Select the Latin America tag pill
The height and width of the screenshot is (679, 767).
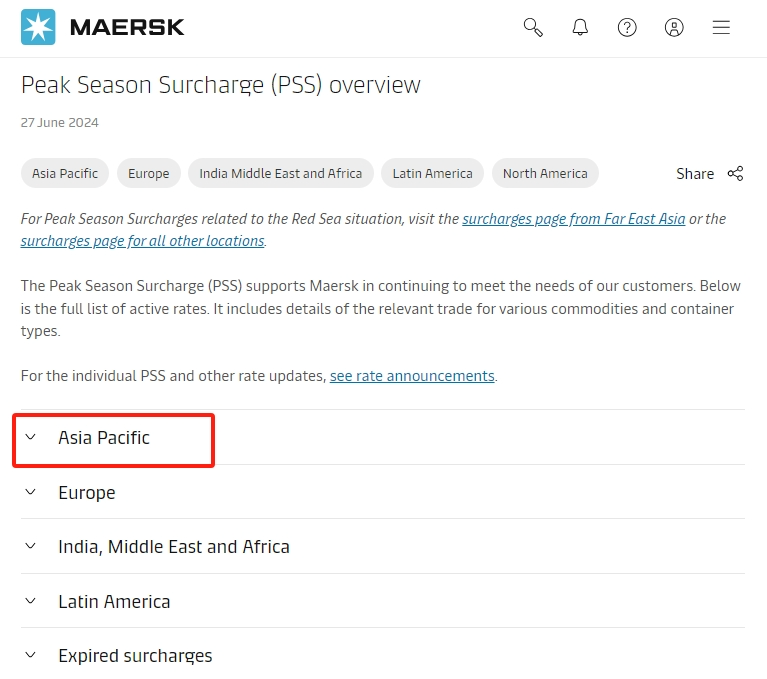tap(432, 173)
